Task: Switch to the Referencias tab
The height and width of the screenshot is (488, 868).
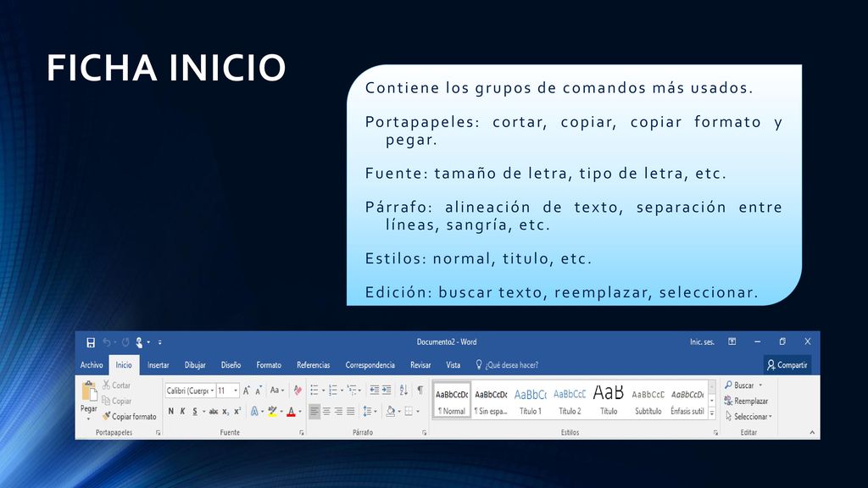Action: (314, 365)
